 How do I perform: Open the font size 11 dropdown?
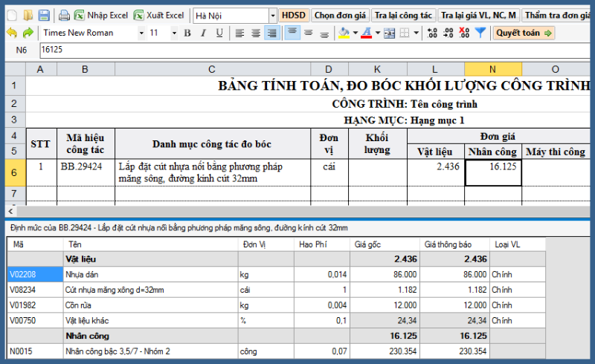coord(174,33)
